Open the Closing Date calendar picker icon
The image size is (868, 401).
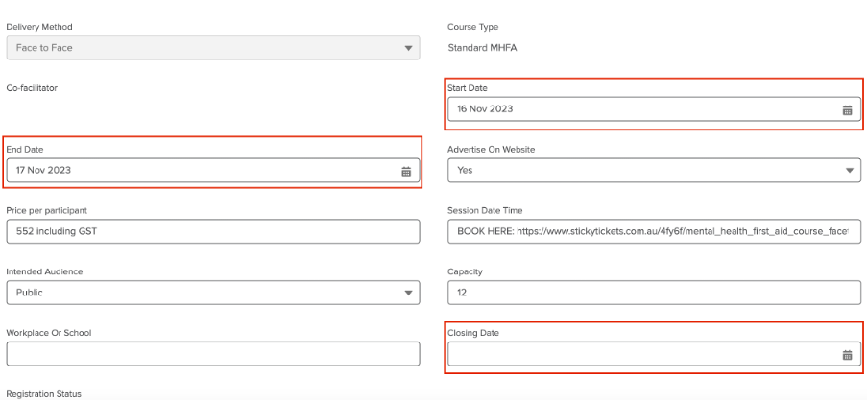(x=847, y=355)
